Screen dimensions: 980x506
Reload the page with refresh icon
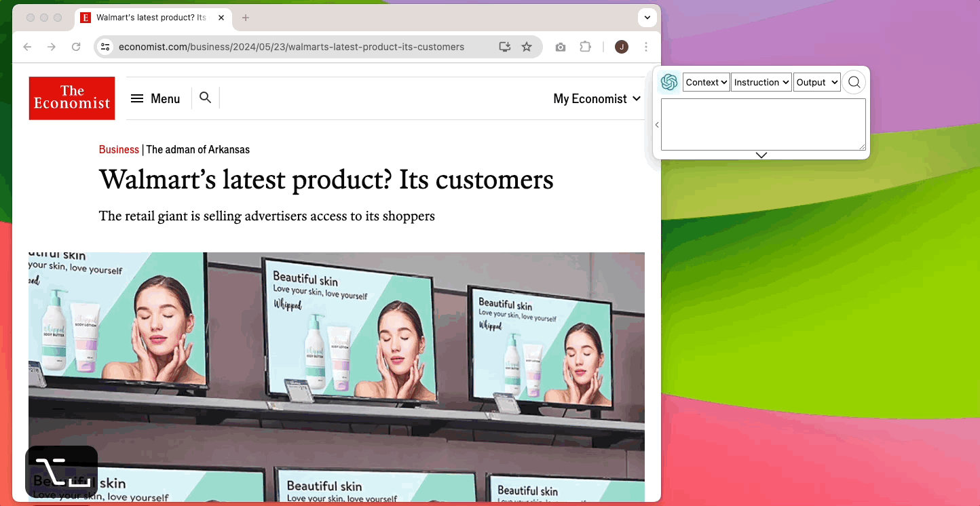pos(76,47)
